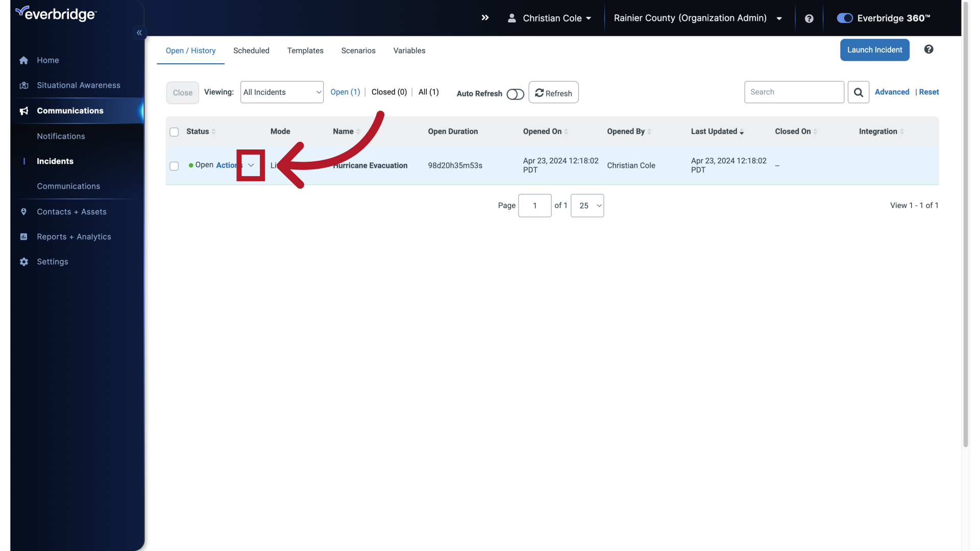Expand the Actions dropdown on incident row

coord(250,165)
